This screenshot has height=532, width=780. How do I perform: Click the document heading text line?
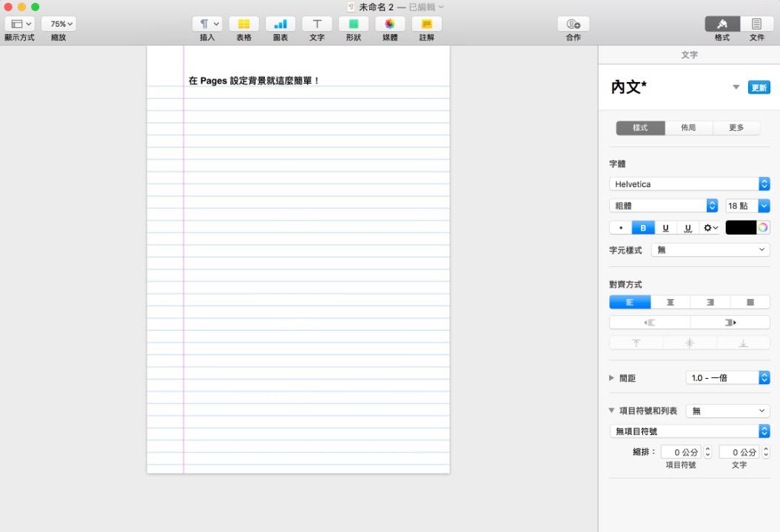tap(254, 81)
